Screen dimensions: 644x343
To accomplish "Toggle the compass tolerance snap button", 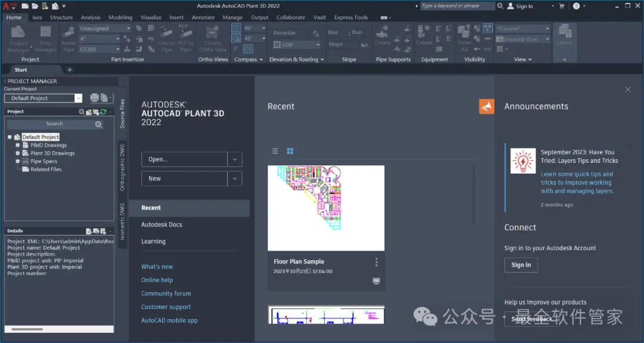I will [236, 39].
